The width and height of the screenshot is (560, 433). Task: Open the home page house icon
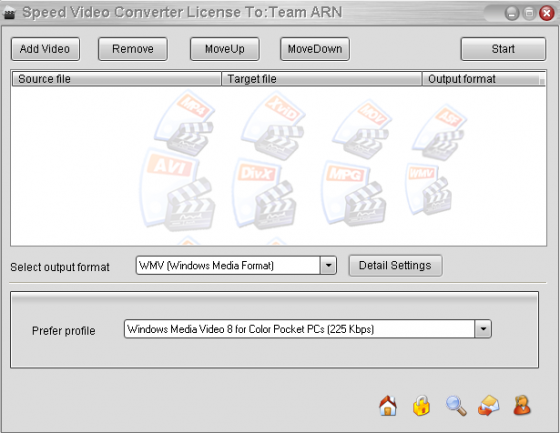tap(388, 406)
